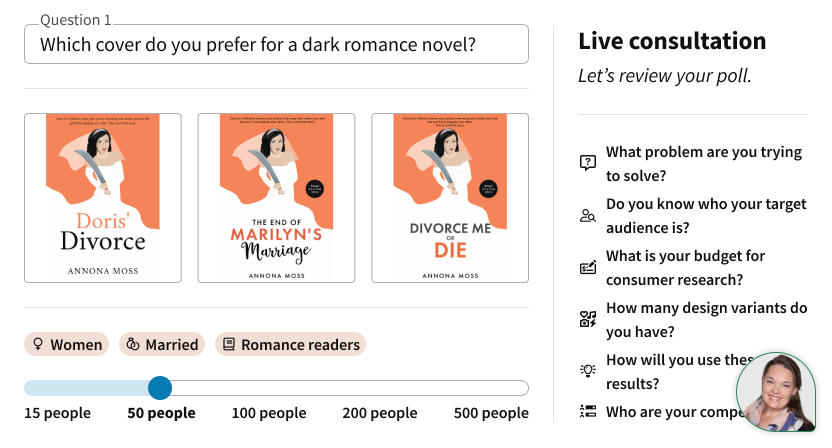Set the slider to 15 people label
This screenshot has width=832, height=448.
(x=57, y=413)
